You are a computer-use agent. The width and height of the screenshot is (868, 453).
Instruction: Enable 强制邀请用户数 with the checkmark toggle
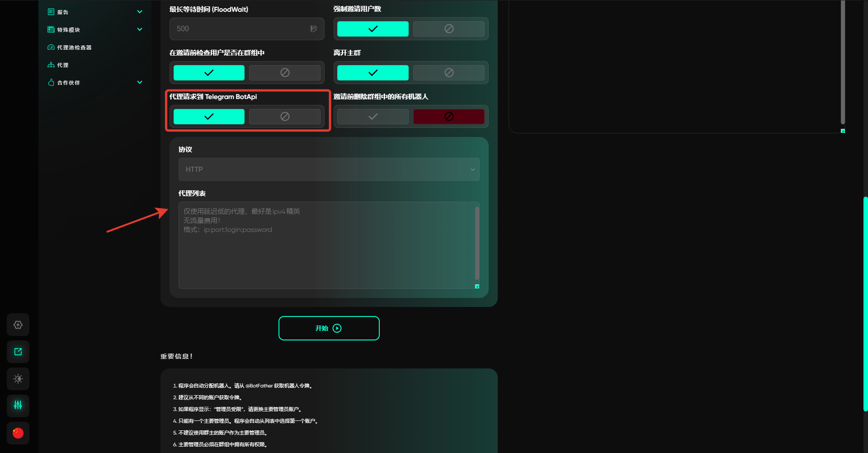click(373, 29)
